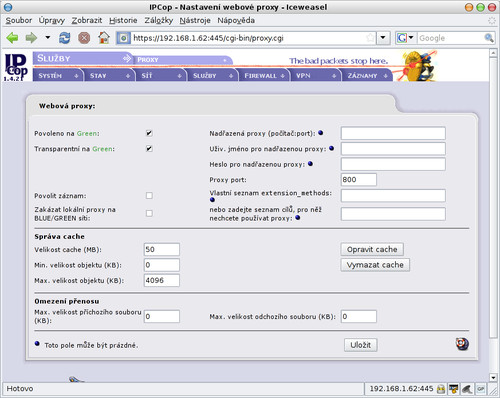Open the back/forward history dropdown arrow
The width and height of the screenshot is (500, 398).
[48, 38]
